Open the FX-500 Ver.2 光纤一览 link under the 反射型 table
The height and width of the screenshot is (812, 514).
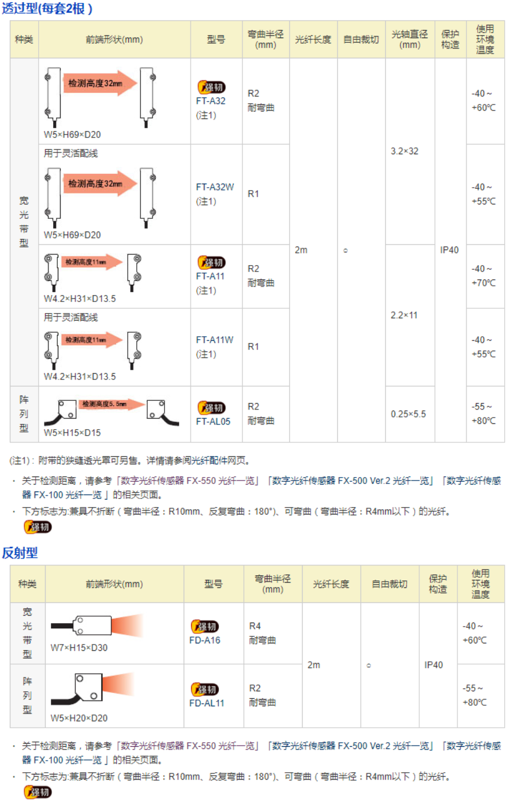click(x=351, y=746)
